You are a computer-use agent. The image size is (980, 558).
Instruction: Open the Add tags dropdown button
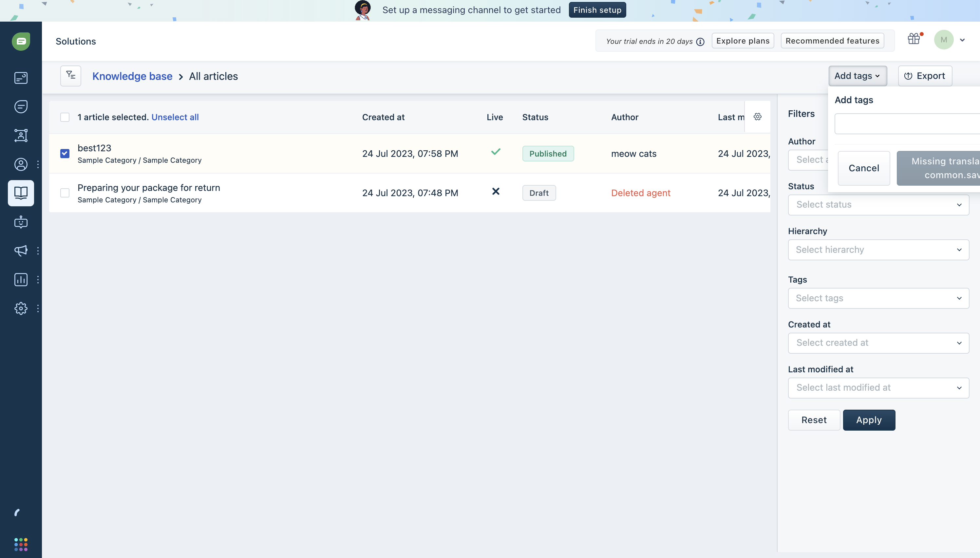coord(857,76)
